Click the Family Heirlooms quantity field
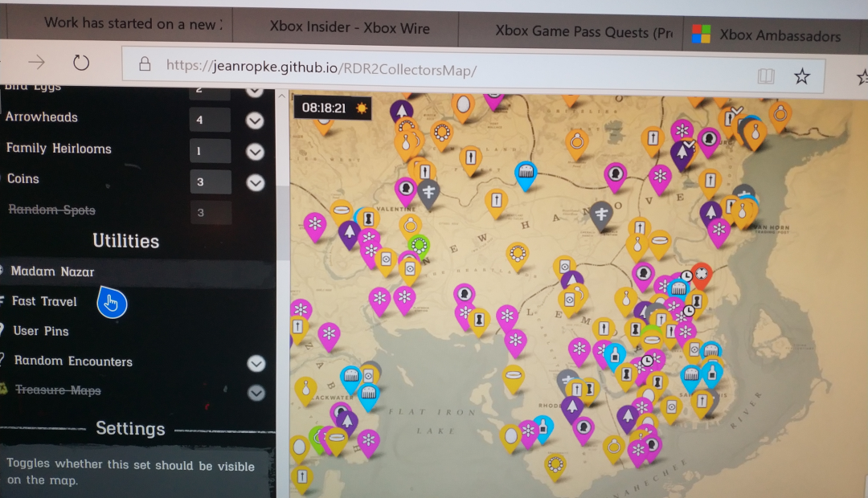Viewport: 868px width, 498px height. pyautogui.click(x=211, y=151)
